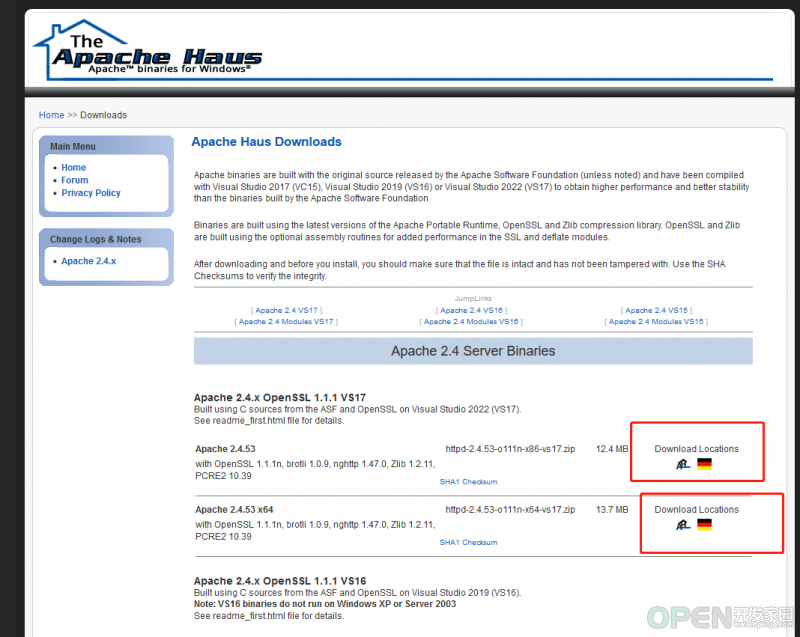Click the Apache 2.4.x OpenSSL 1.1.1 VS17 heading
This screenshot has width=800, height=637.
pyautogui.click(x=280, y=397)
